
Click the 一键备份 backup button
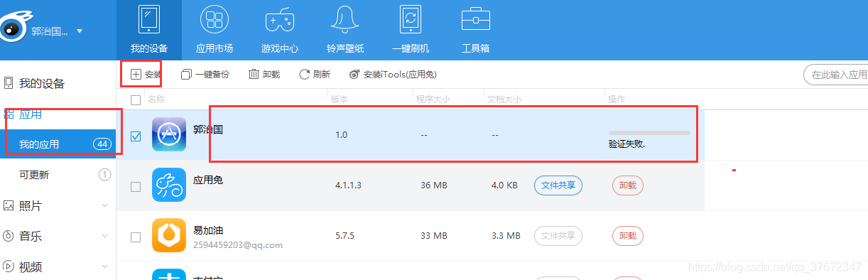click(x=205, y=74)
